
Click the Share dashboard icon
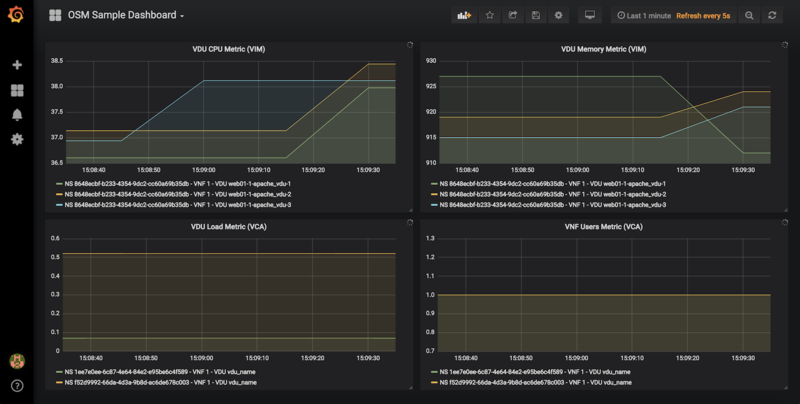tap(513, 16)
